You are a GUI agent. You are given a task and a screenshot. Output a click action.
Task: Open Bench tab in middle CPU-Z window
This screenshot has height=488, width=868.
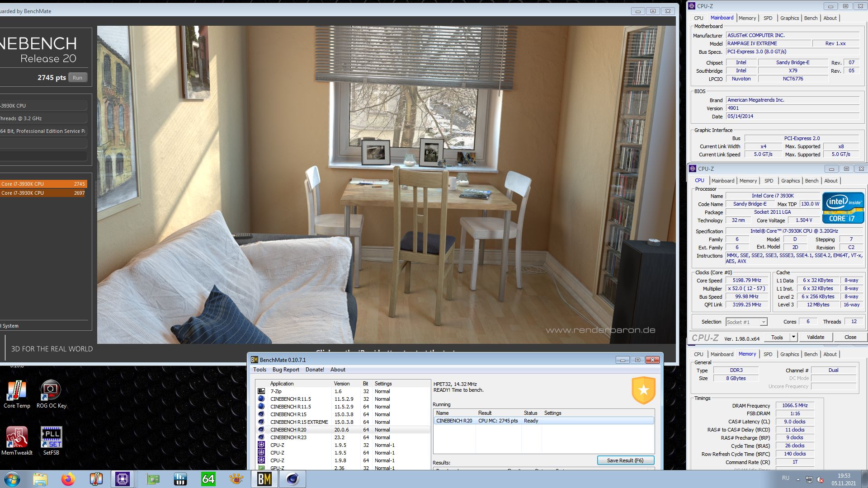click(x=811, y=181)
